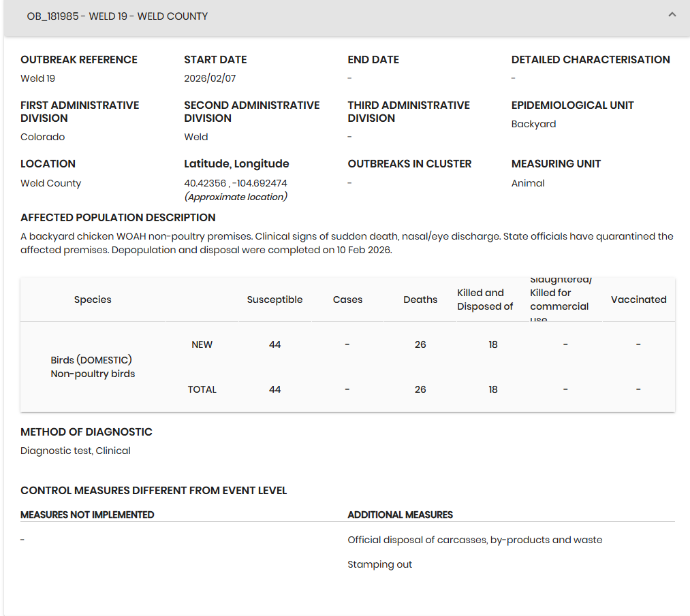The image size is (690, 616).
Task: Click the coordinates 40.42356 , -104.692474
Action: (x=236, y=183)
